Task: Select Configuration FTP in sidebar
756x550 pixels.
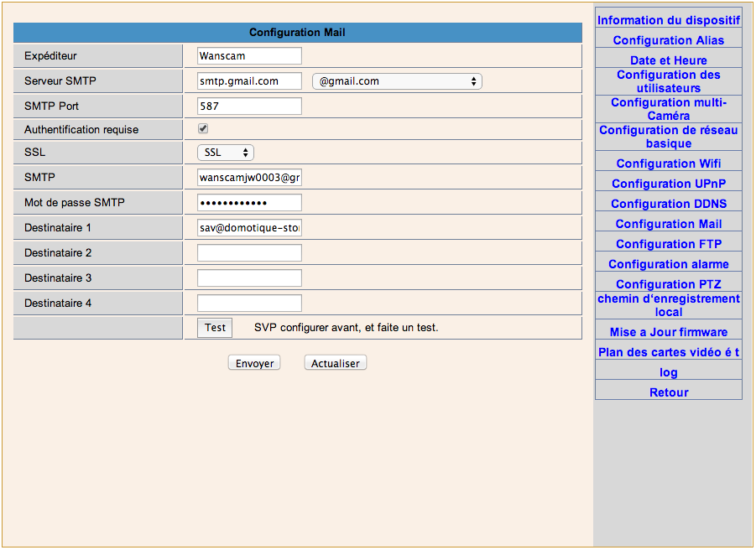Action: 669,244
